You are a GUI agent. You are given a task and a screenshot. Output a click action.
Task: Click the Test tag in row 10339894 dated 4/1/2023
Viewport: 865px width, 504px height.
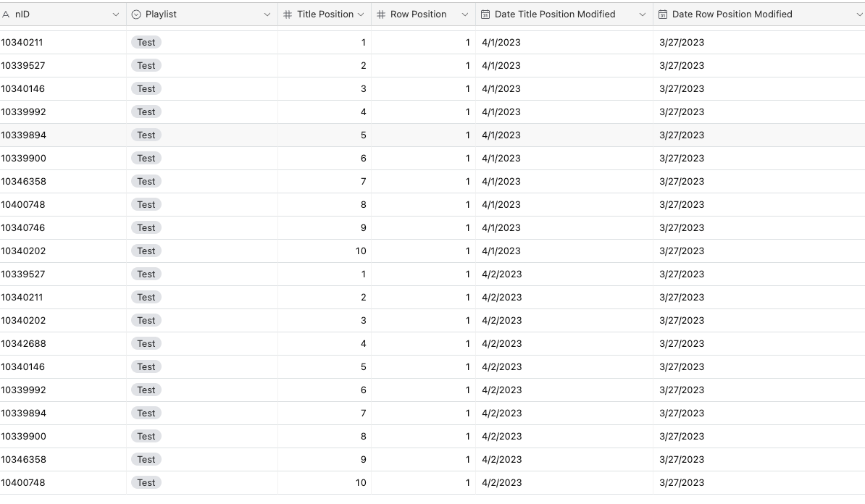146,135
